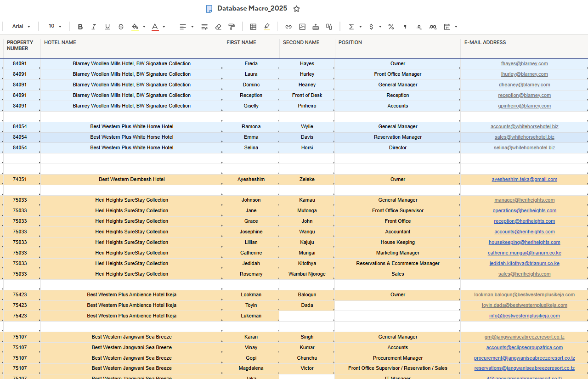Open the font size 10 dropdown
This screenshot has height=379, width=588.
point(55,27)
